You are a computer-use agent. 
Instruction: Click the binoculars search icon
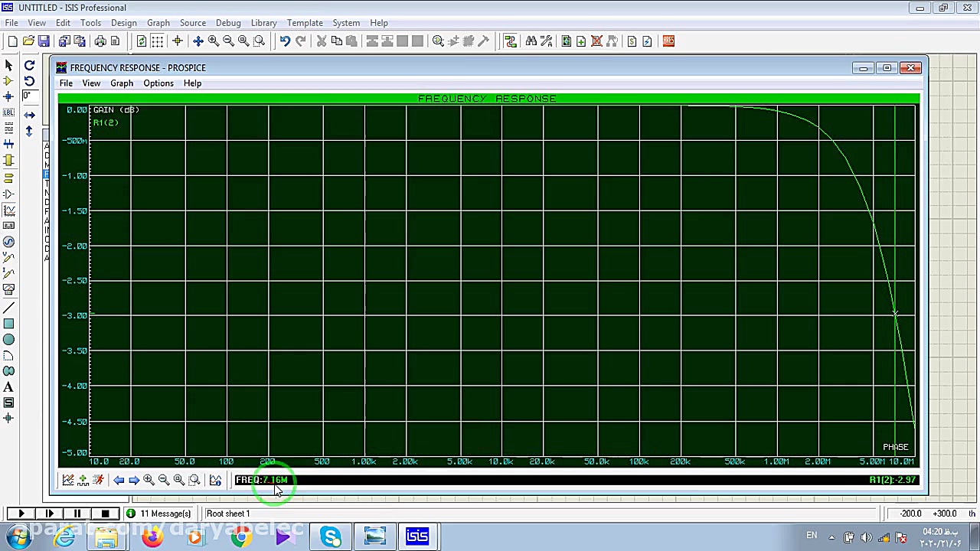click(x=531, y=41)
